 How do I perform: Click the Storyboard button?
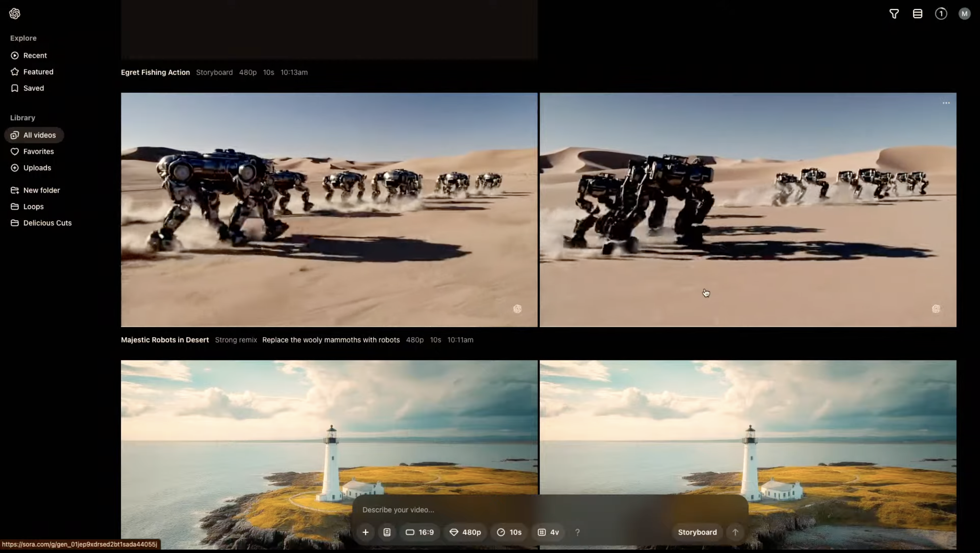[x=697, y=532]
